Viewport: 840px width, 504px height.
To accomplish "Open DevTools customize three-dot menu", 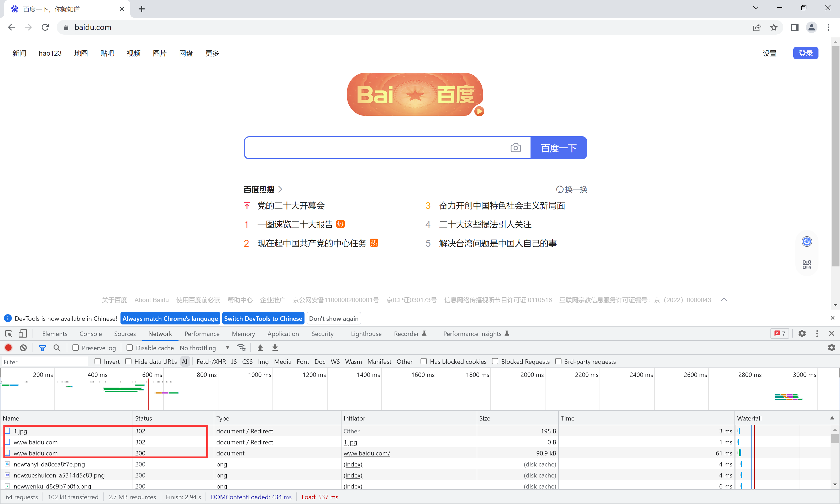I will [x=817, y=334].
